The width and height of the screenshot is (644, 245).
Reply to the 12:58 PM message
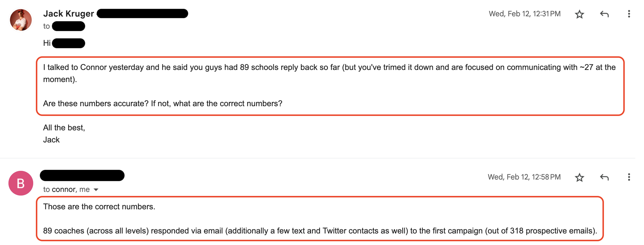click(x=604, y=177)
